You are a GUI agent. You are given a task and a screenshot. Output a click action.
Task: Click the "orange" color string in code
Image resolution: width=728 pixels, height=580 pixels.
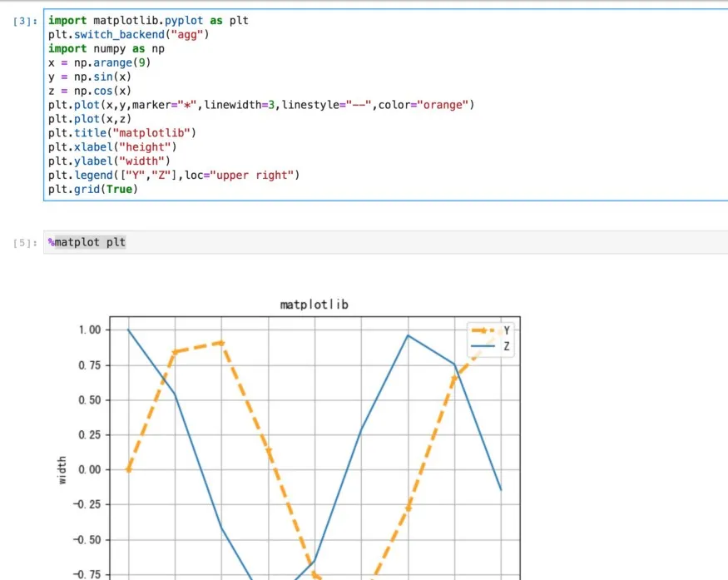coord(443,105)
